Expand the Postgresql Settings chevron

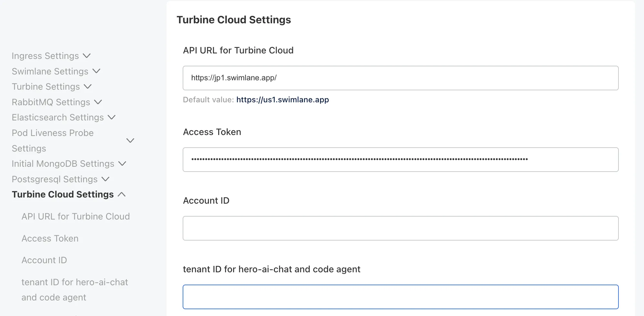click(x=105, y=179)
